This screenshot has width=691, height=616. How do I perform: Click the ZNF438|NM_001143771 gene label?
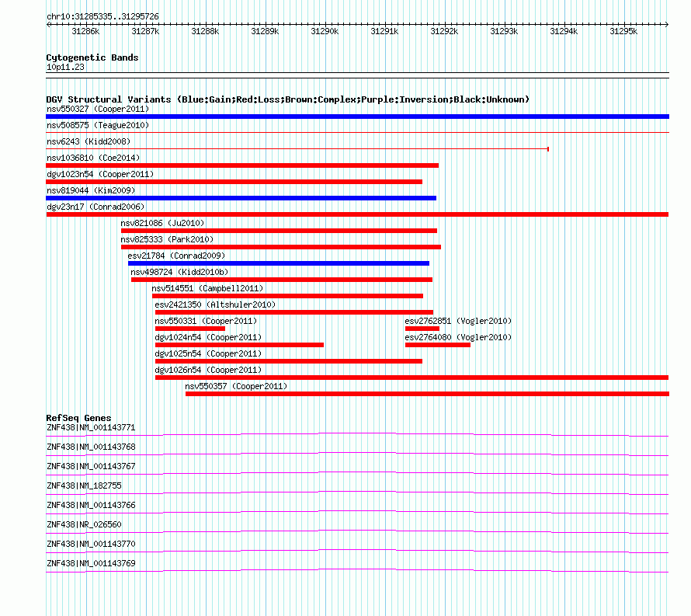91,428
